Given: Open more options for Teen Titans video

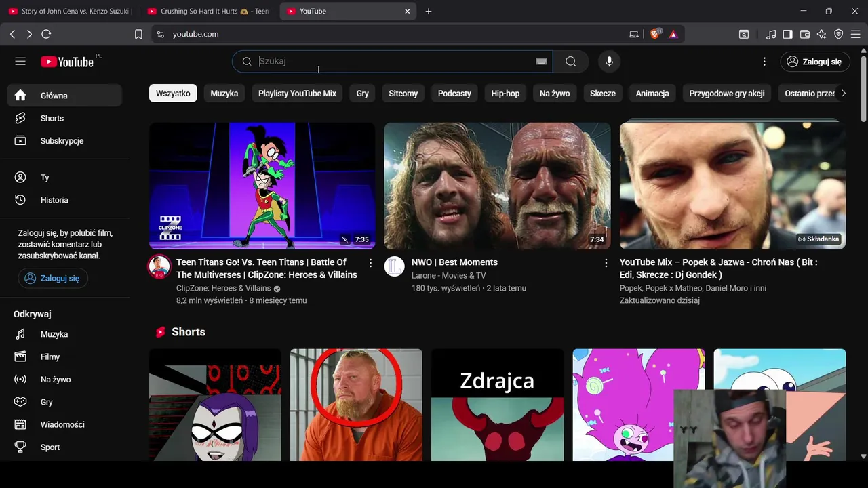Looking at the screenshot, I should pyautogui.click(x=370, y=262).
